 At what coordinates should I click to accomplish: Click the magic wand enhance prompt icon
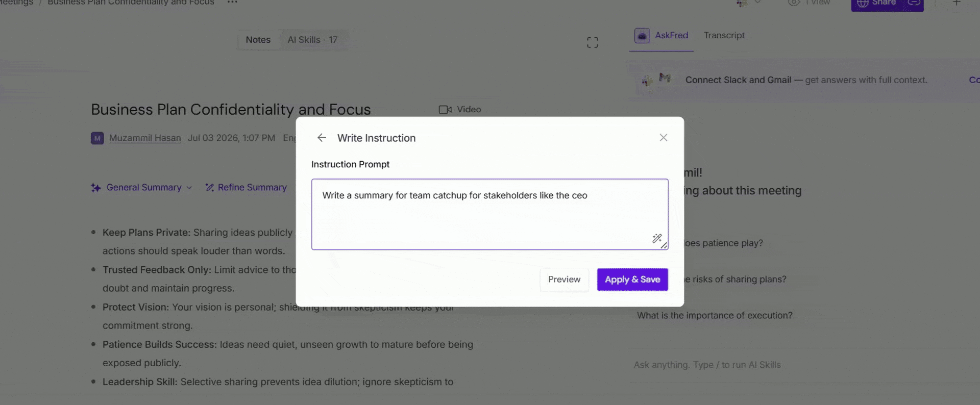tap(656, 238)
